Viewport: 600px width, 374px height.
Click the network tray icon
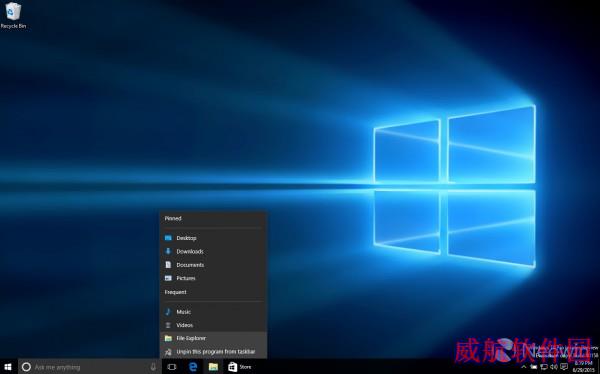pyautogui.click(x=544, y=367)
